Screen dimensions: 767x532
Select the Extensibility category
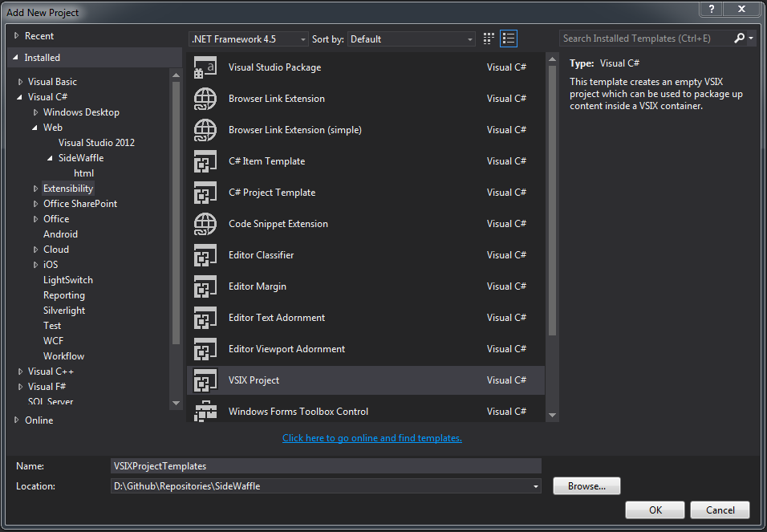(x=67, y=188)
